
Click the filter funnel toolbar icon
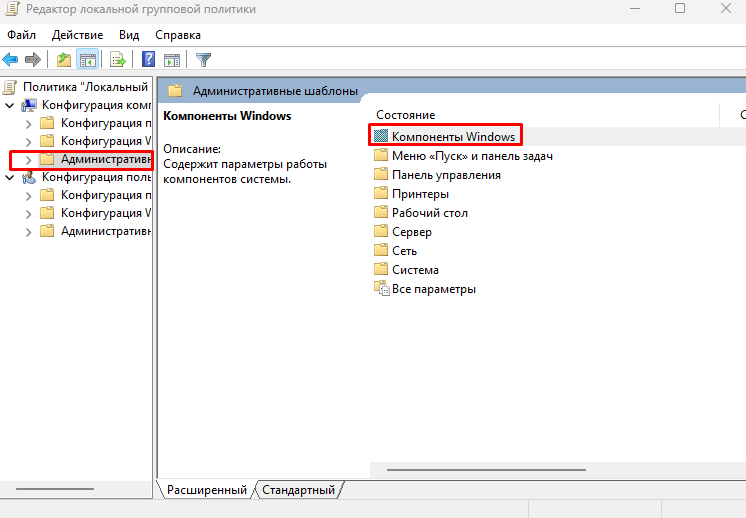coord(203,60)
